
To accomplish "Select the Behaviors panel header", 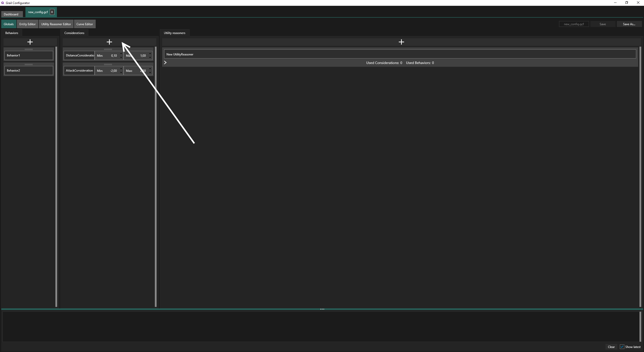I will (12, 33).
